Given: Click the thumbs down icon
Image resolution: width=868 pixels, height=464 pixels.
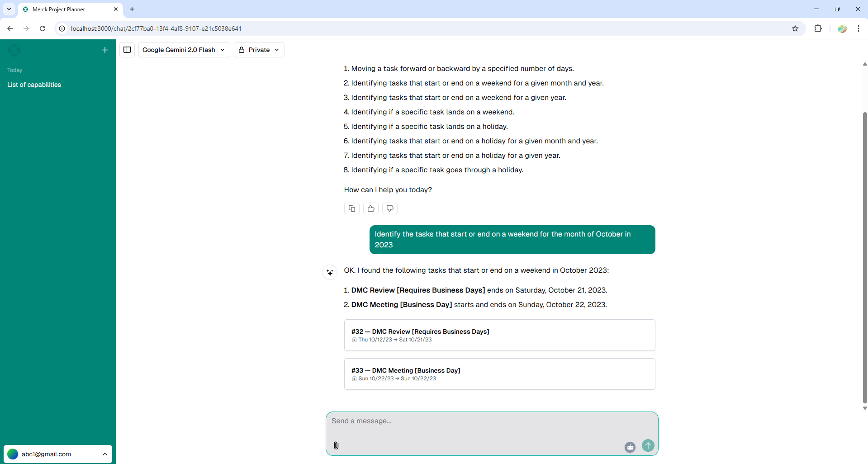Looking at the screenshot, I should (x=390, y=208).
